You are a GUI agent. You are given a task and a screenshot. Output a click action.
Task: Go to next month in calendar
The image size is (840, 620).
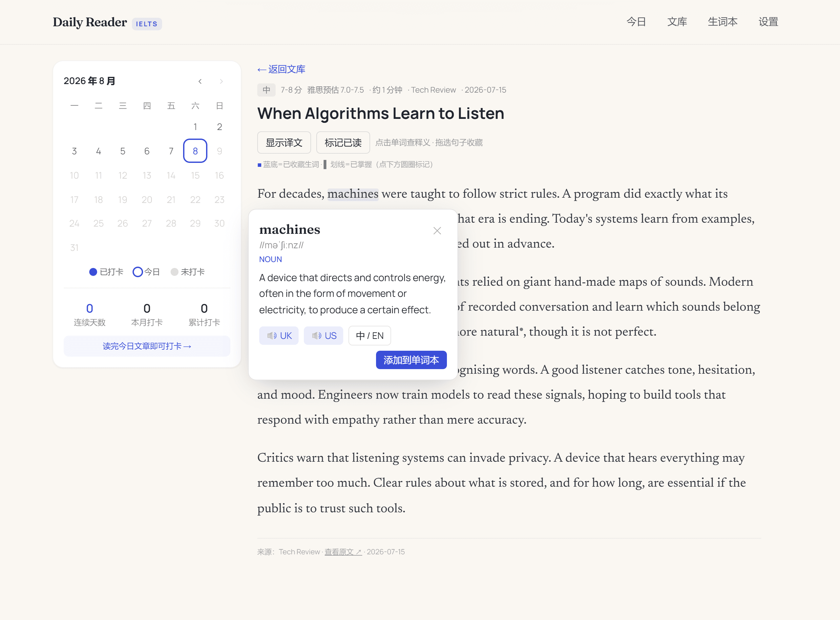221,81
